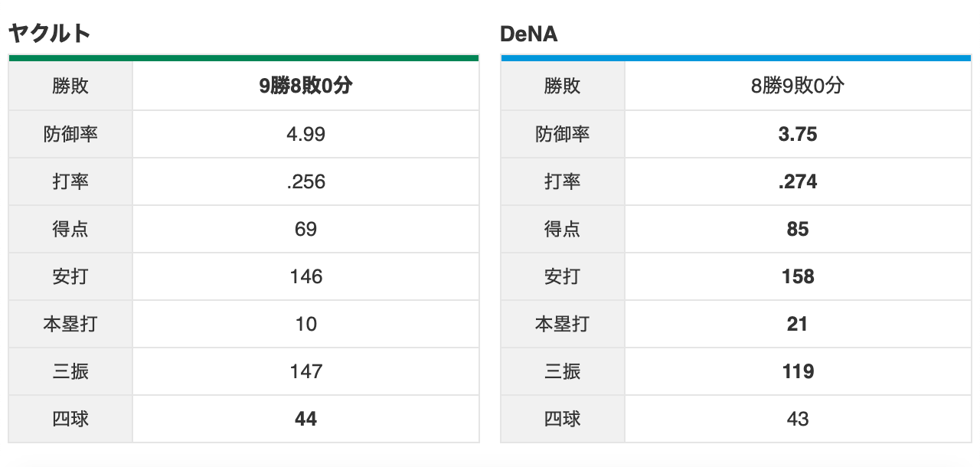Click ヤクルト 防御率 value 4.99
Viewport: 980px width, 467px height.
click(x=305, y=134)
